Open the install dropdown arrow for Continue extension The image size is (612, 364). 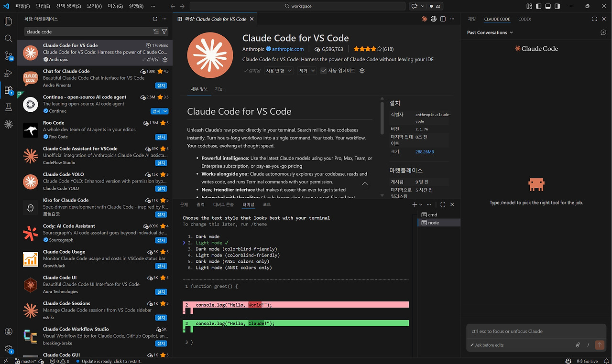pyautogui.click(x=166, y=111)
